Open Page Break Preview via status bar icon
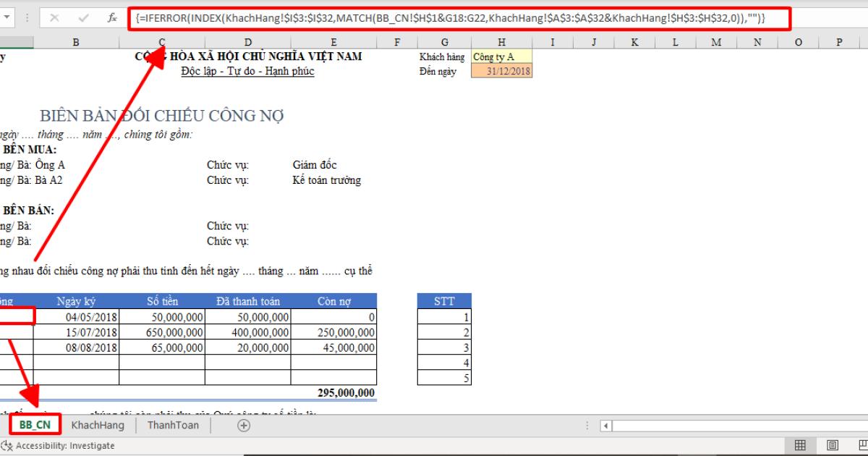 pos(862,445)
